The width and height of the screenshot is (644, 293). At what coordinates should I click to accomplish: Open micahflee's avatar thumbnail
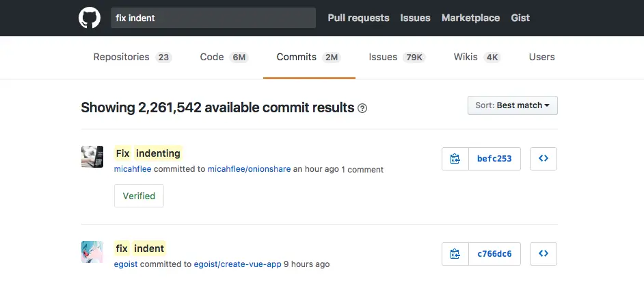pyautogui.click(x=92, y=157)
